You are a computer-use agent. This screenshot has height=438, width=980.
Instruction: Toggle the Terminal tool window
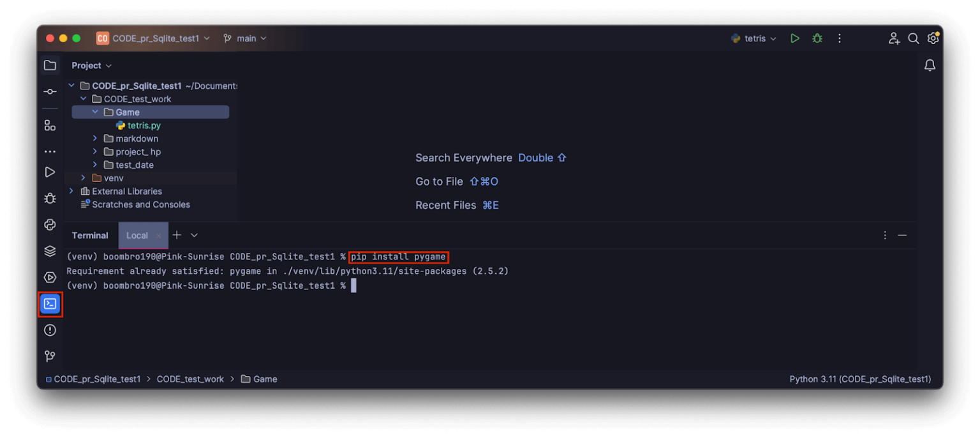coord(50,305)
